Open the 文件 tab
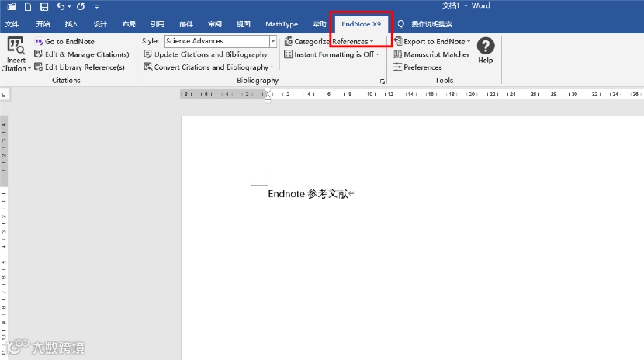Screen dimensions: 644x360 click(12, 24)
